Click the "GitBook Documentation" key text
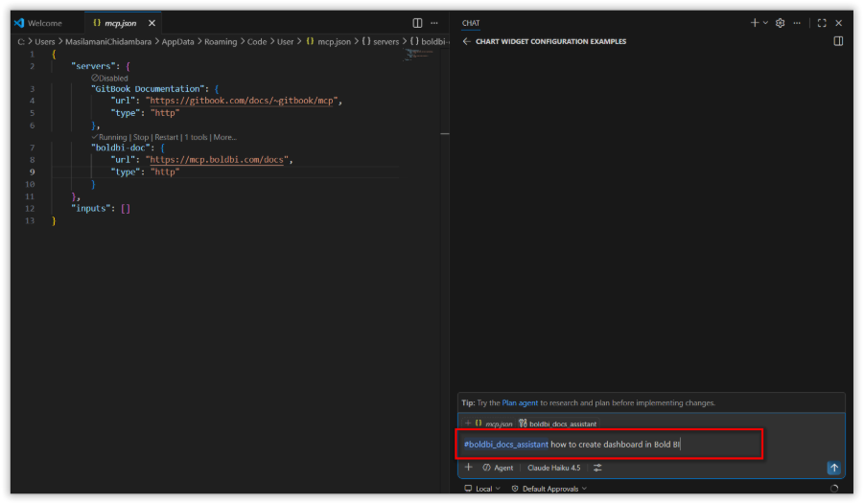The image size is (864, 504). coord(148,89)
